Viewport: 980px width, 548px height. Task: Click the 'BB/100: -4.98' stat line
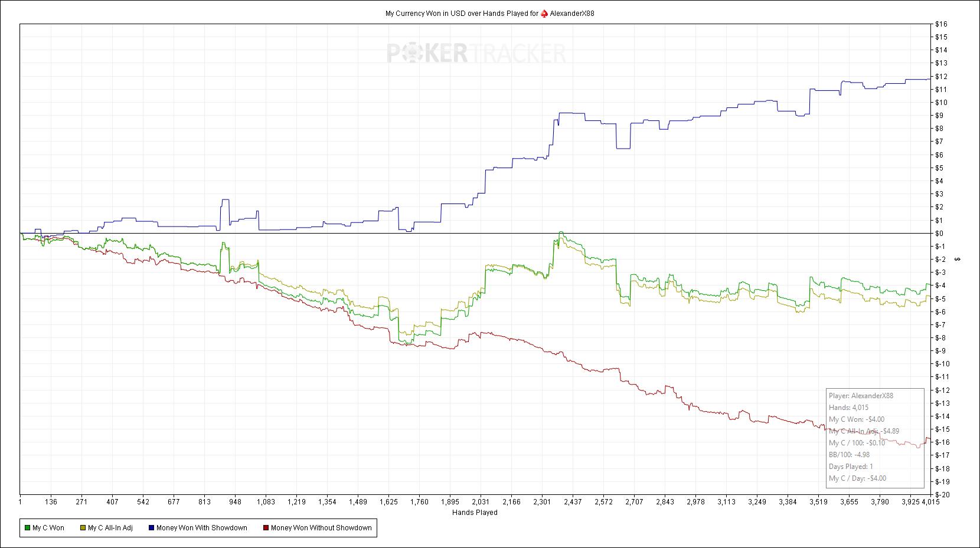(x=849, y=455)
